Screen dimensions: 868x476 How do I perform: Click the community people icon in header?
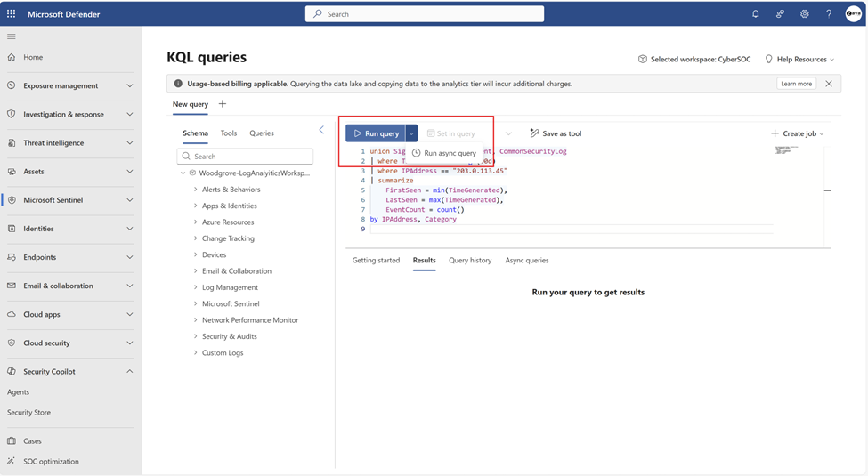click(780, 14)
